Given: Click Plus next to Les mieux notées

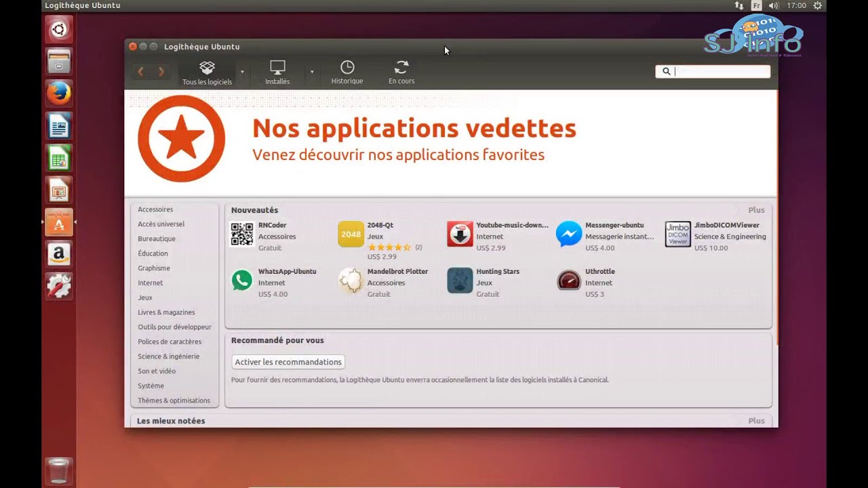Looking at the screenshot, I should tap(756, 421).
